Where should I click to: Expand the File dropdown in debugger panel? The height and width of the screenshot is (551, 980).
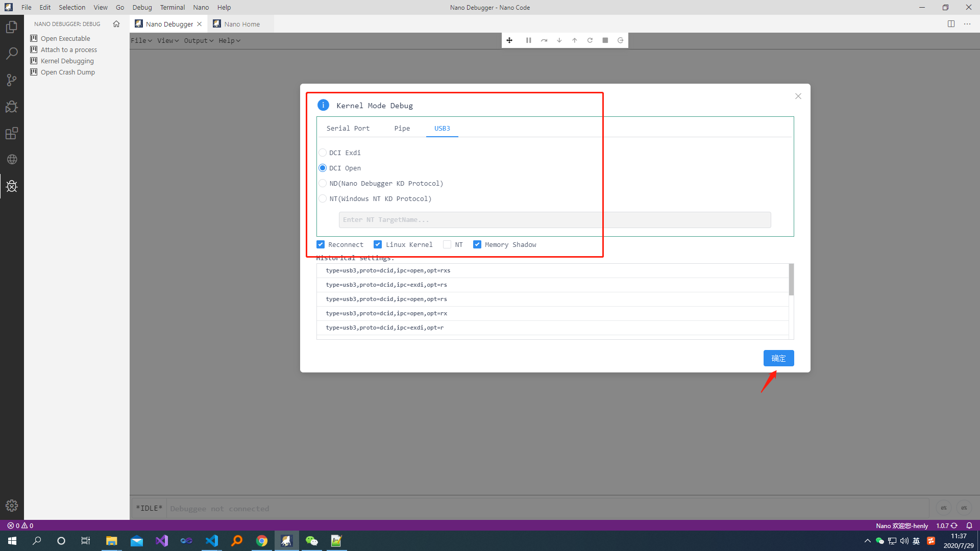(141, 40)
